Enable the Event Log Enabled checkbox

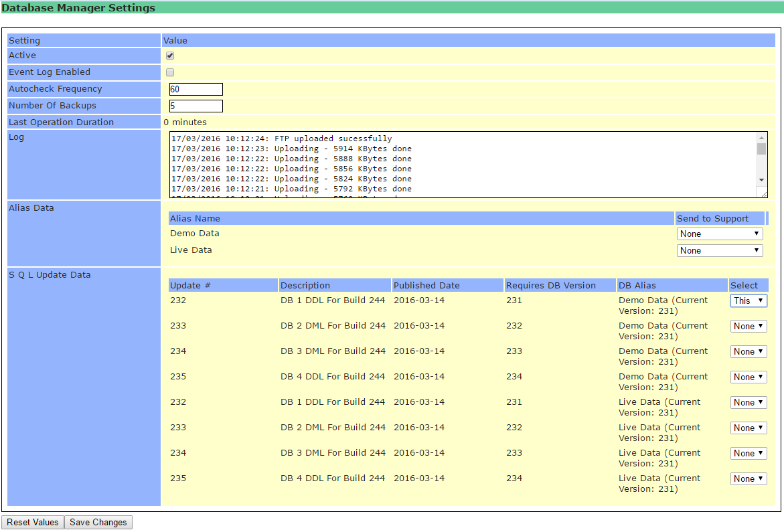pos(170,72)
